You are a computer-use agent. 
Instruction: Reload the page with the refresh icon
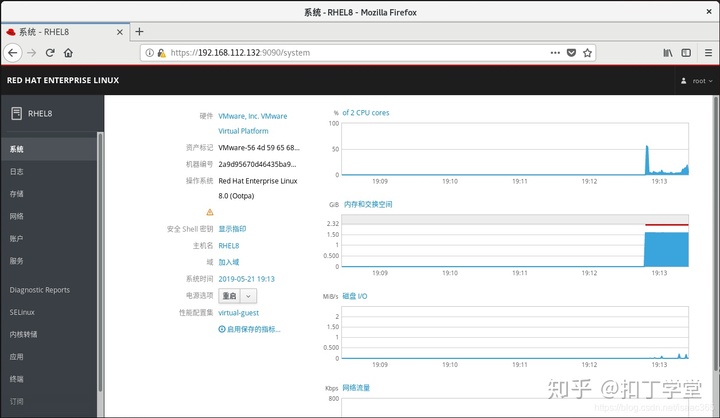50,53
